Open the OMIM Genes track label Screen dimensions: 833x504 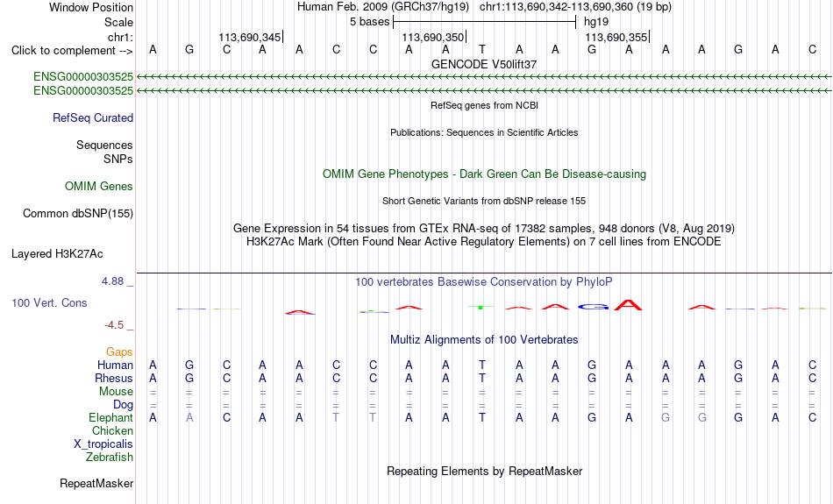click(99, 187)
